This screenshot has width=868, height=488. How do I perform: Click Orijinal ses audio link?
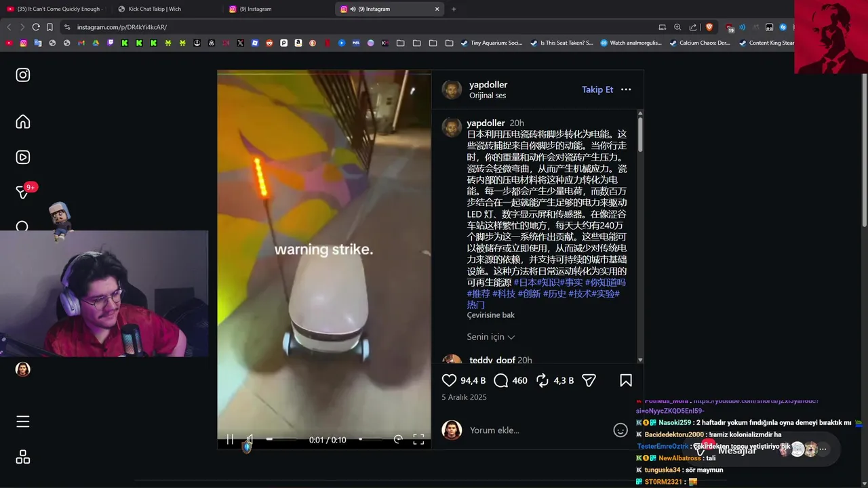[488, 96]
